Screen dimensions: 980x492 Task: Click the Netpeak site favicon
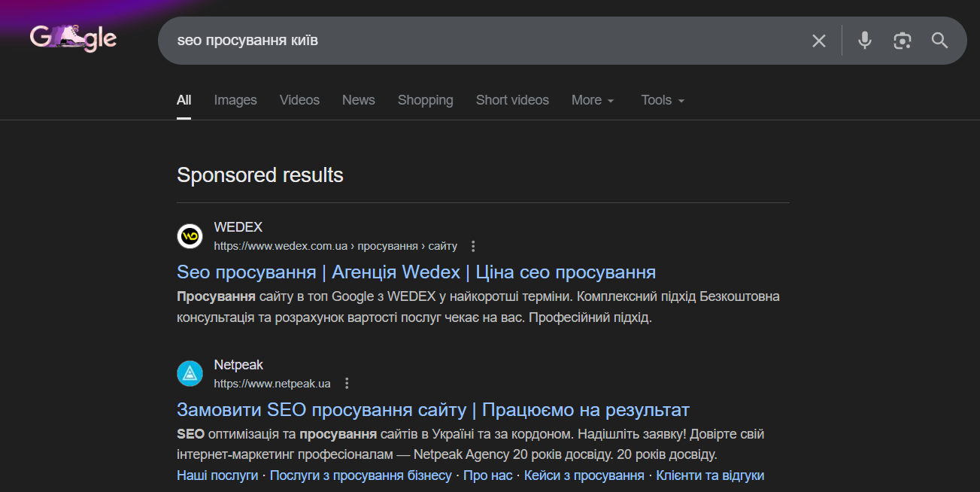click(190, 374)
